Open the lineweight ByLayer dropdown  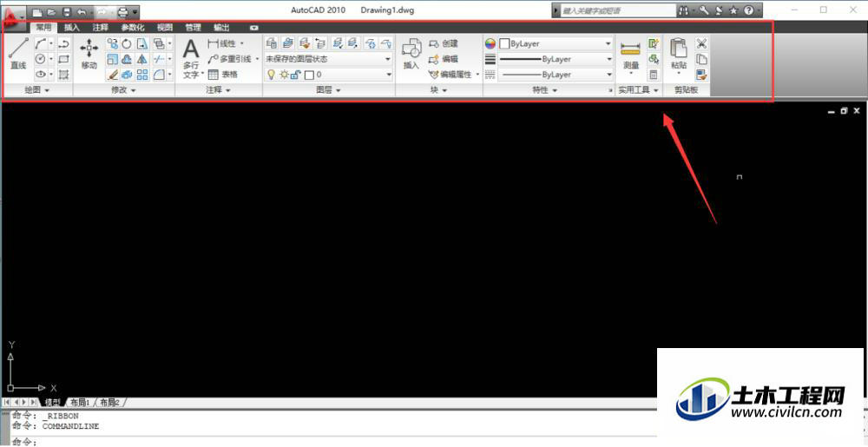(x=556, y=59)
